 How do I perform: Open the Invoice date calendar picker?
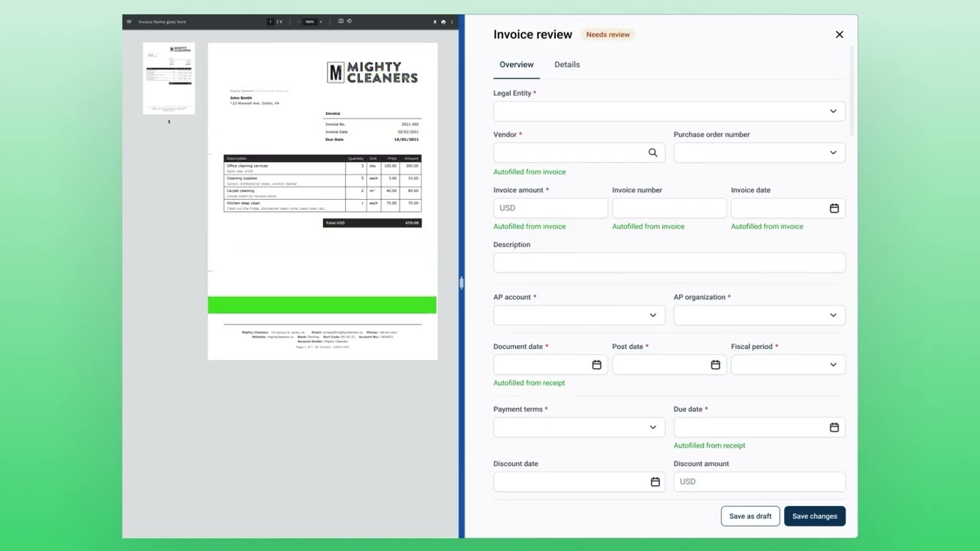point(835,208)
